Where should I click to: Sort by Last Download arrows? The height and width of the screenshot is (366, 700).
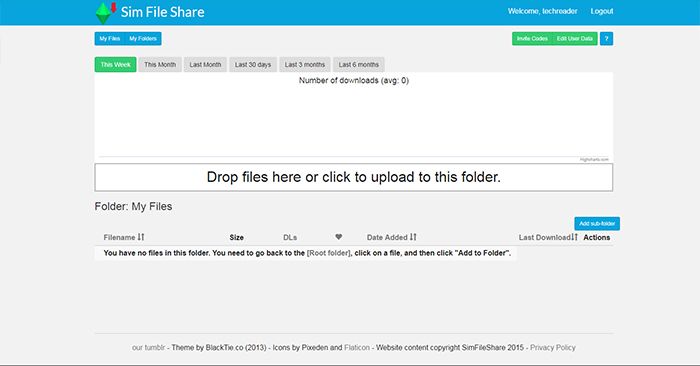click(575, 237)
